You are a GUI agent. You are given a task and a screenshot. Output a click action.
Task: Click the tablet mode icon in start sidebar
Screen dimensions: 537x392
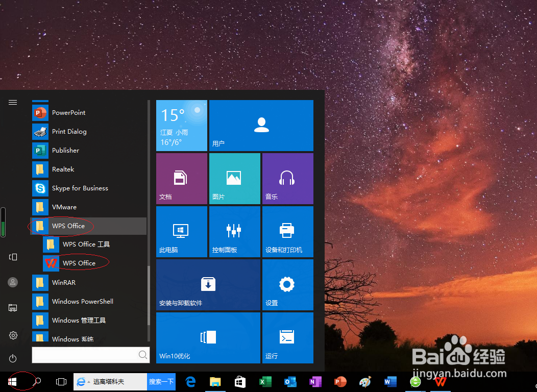13,257
